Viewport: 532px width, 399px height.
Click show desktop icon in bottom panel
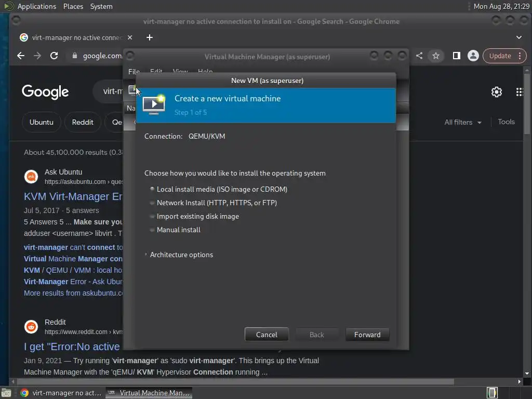6,393
